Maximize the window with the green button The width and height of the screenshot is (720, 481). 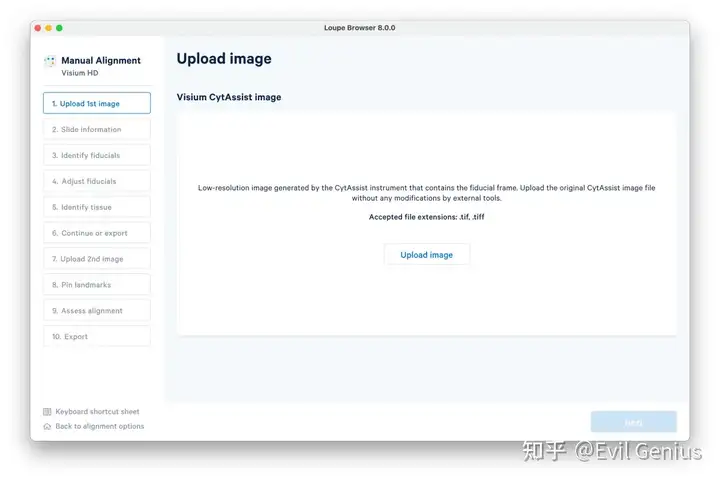[59, 28]
